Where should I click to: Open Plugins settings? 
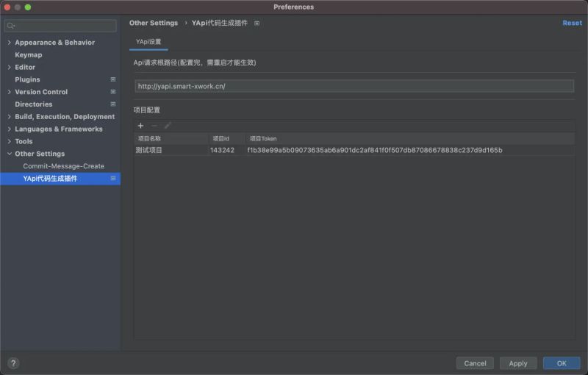(27, 79)
